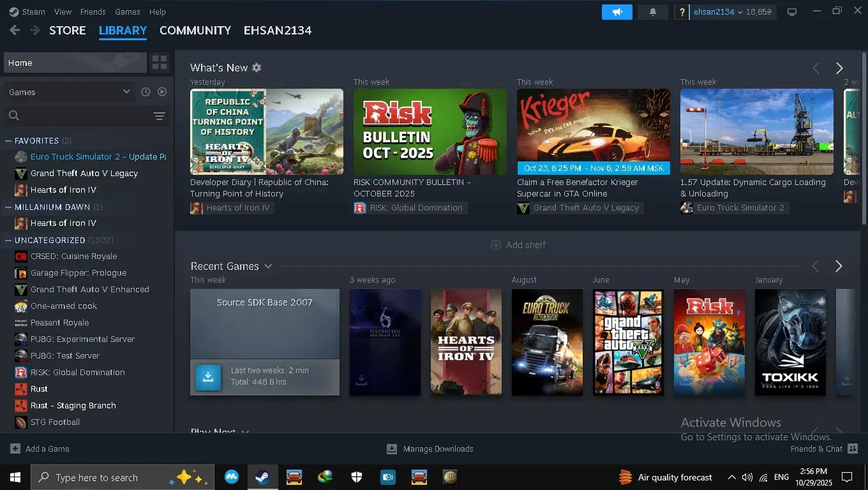Screen dimensions: 868x490
Task: Switch to library grid view icon
Action: [x=160, y=63]
